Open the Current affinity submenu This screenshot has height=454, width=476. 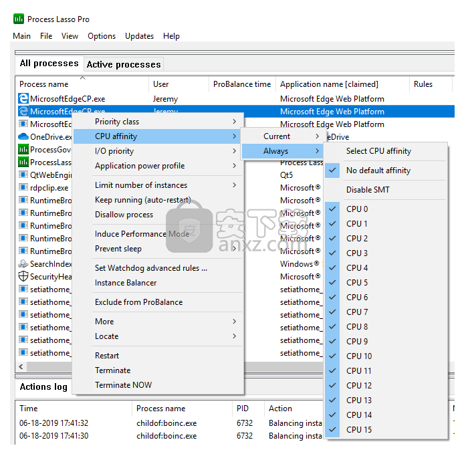[283, 136]
